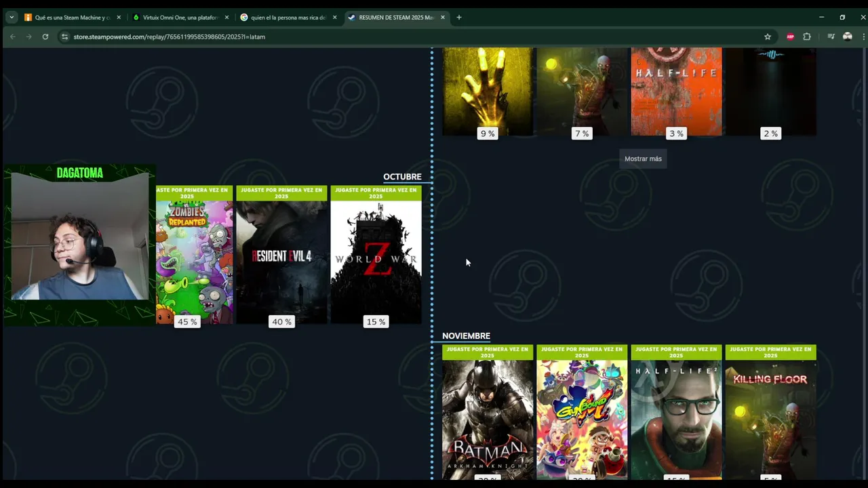Click the green banner above World War Z
The width and height of the screenshot is (868, 488).
click(376, 193)
